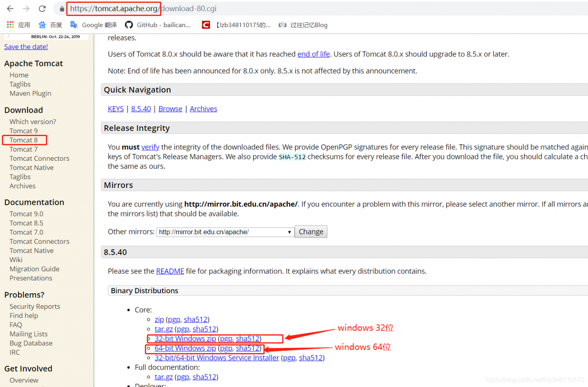The image size is (588, 387).
Task: Click the browser back arrow
Action: 10,9
